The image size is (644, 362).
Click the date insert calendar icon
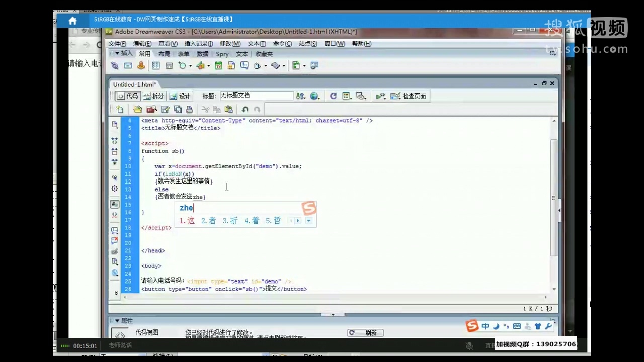coord(218,66)
